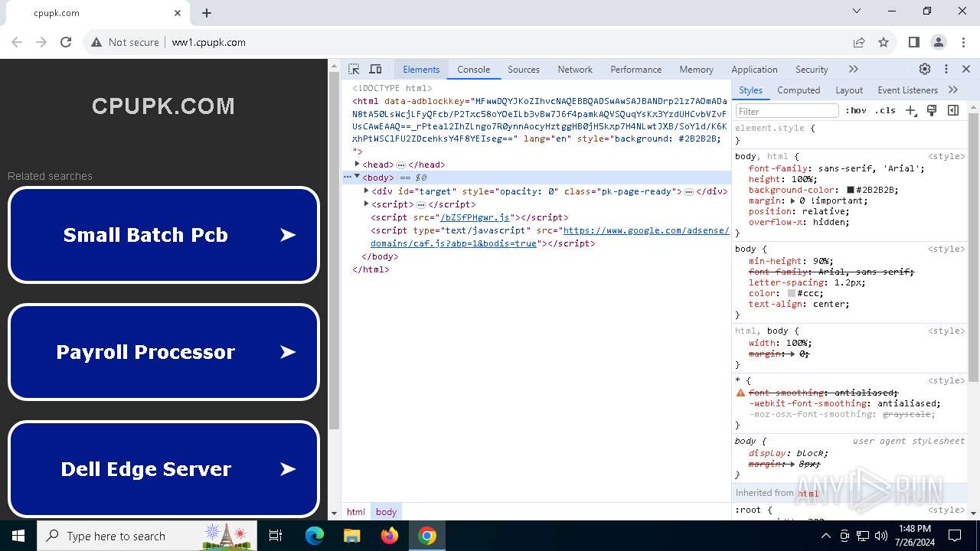Open the Windows Start menu
The height and width of the screenshot is (551, 980).
(x=18, y=536)
